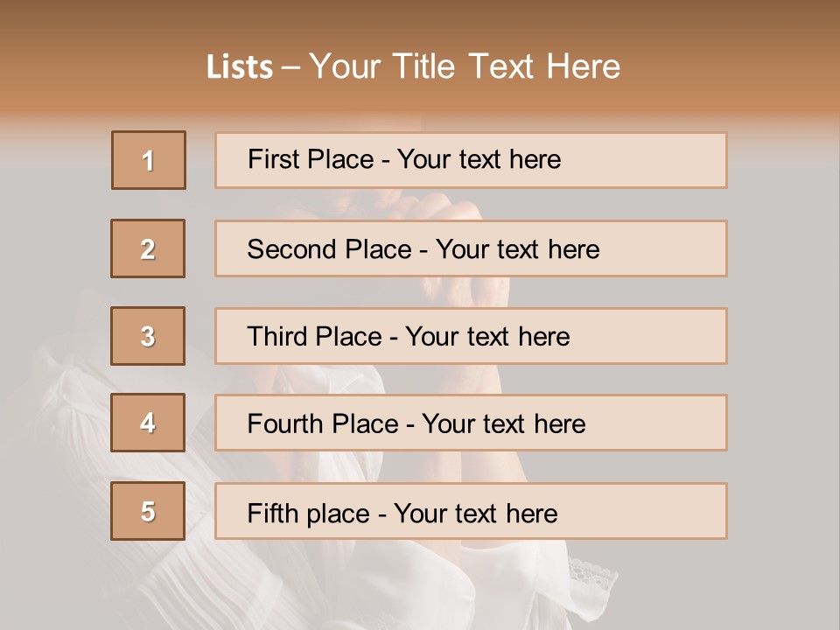Click 'Your Title Text Here' in the heading

[465, 66]
